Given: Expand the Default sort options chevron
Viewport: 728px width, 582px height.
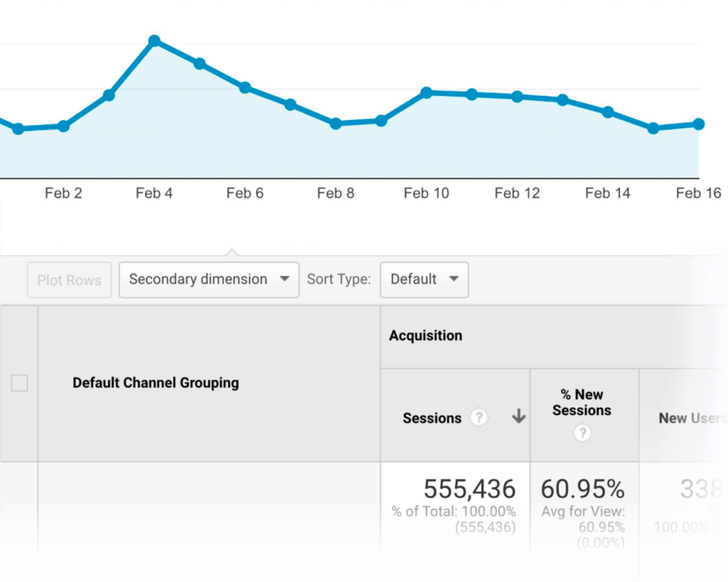Looking at the screenshot, I should pos(455,279).
